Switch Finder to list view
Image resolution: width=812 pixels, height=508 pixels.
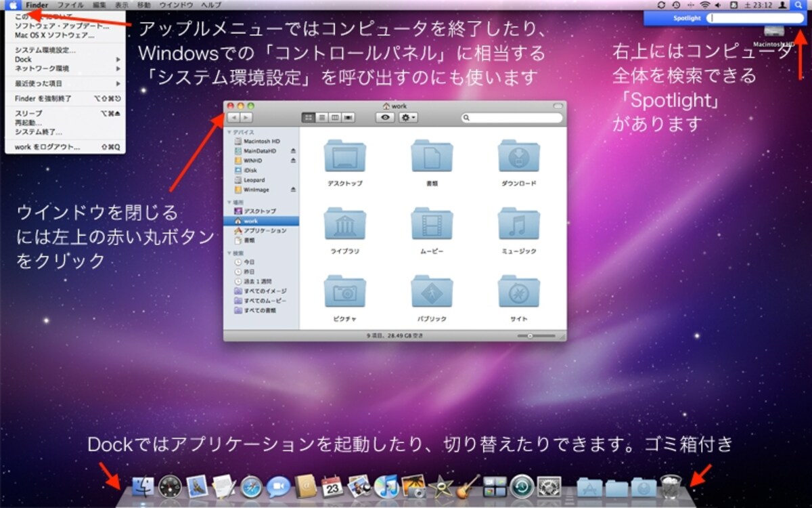(x=322, y=117)
